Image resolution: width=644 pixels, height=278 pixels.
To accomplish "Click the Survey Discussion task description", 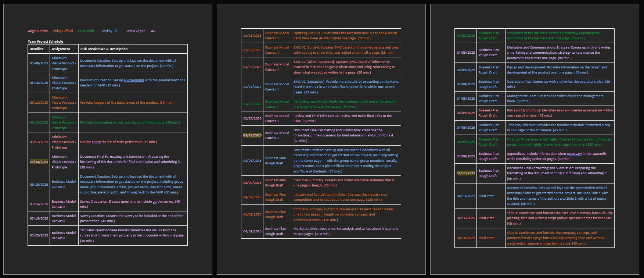I will pyautogui.click(x=130, y=204).
